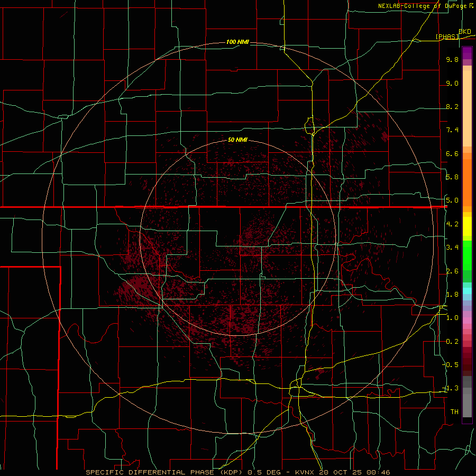Click the 100 NMI range ring label
Viewport: 476px width, 476px height.
click(237, 42)
